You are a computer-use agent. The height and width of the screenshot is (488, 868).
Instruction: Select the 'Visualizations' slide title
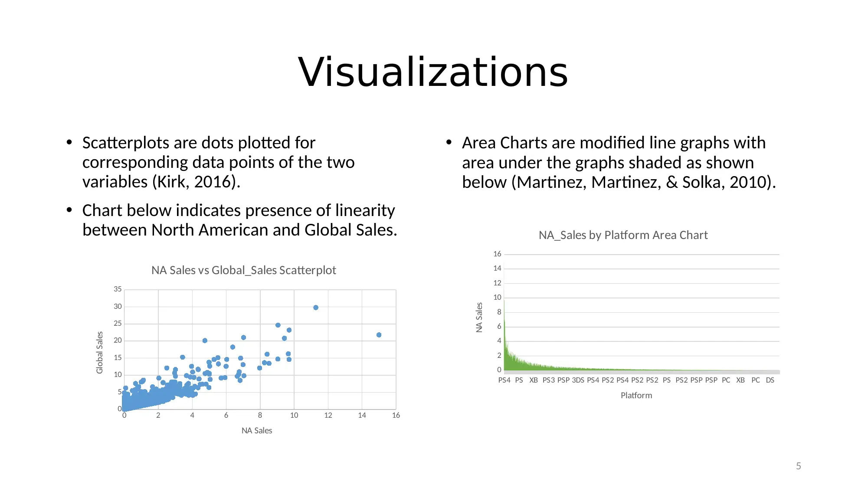(433, 72)
